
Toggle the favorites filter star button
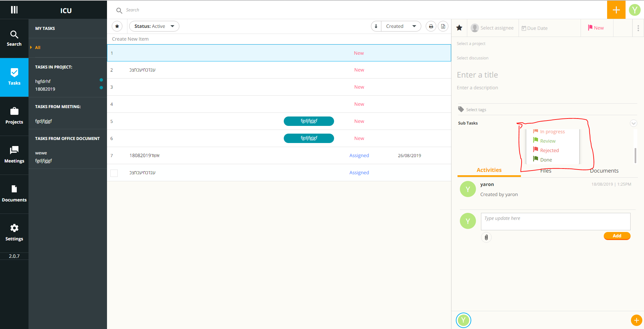click(x=117, y=26)
